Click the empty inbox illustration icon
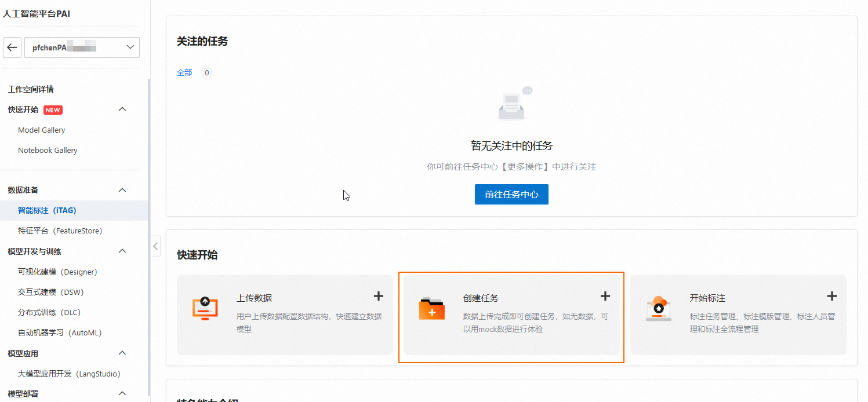Viewport: 868px width, 402px height. coord(515,104)
